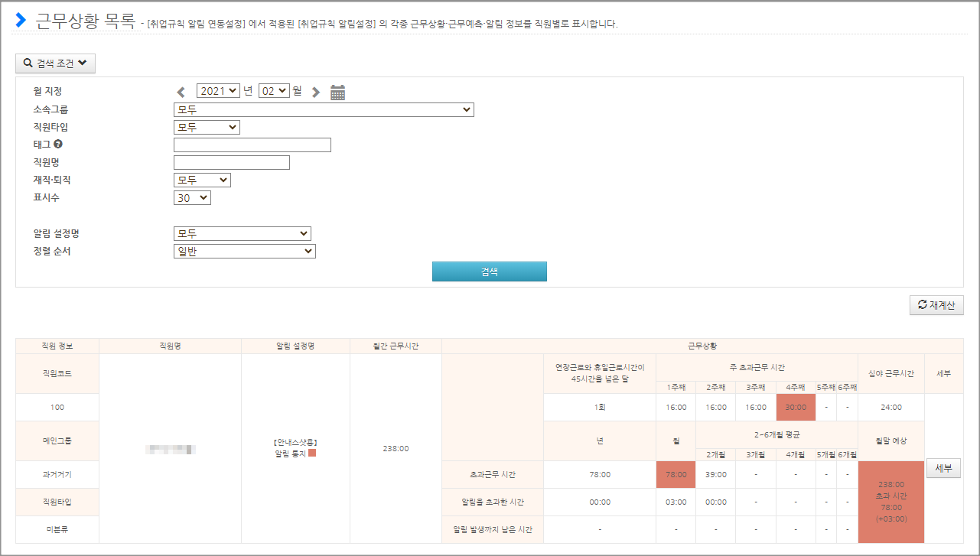Change the 표시수 dropdown value

pos(192,197)
